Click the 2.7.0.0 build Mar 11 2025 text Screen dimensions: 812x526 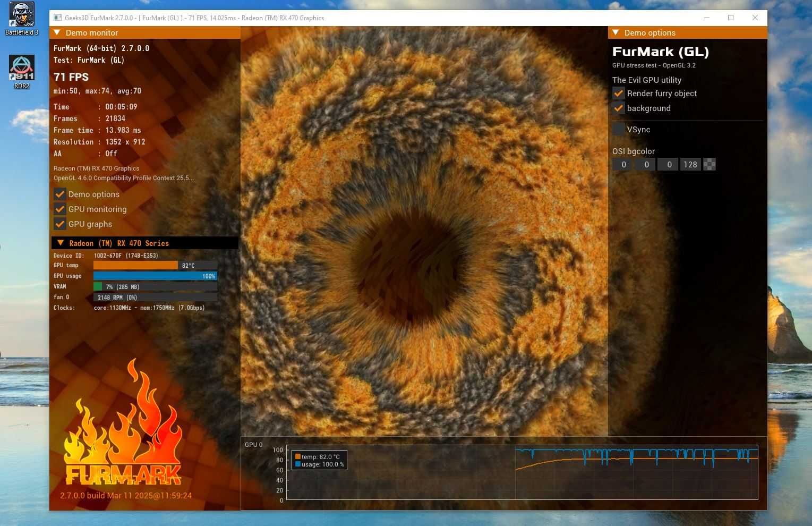(126, 496)
